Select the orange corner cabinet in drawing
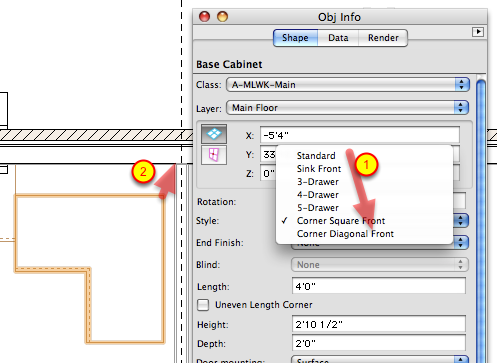Viewport: 497px width, 363px height. (x=89, y=268)
